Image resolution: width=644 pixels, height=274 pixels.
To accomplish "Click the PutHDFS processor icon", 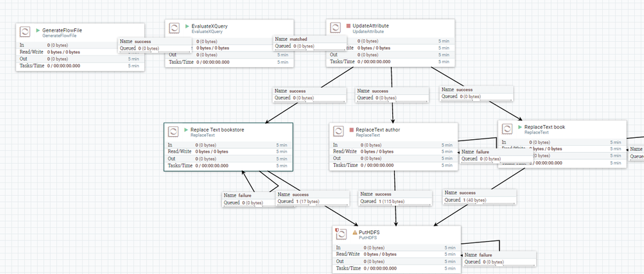I will pos(342,235).
